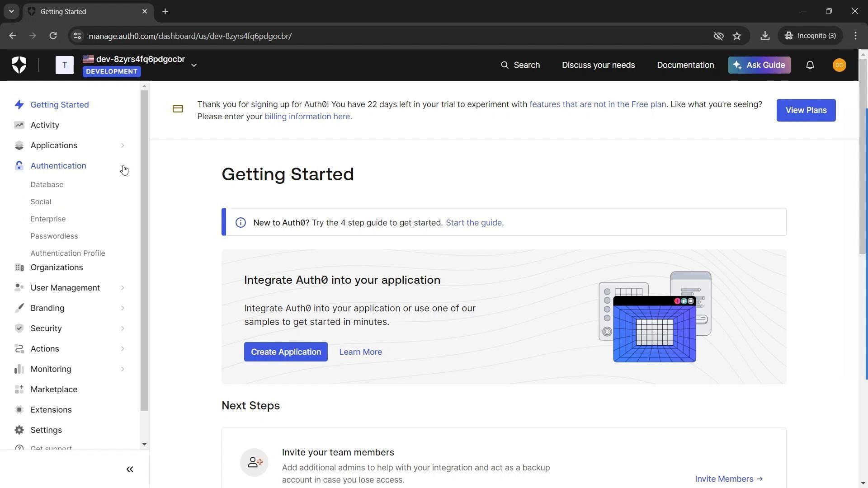Screen dimensions: 868x488
Task: Click the Activity chart icon
Action: [19, 125]
